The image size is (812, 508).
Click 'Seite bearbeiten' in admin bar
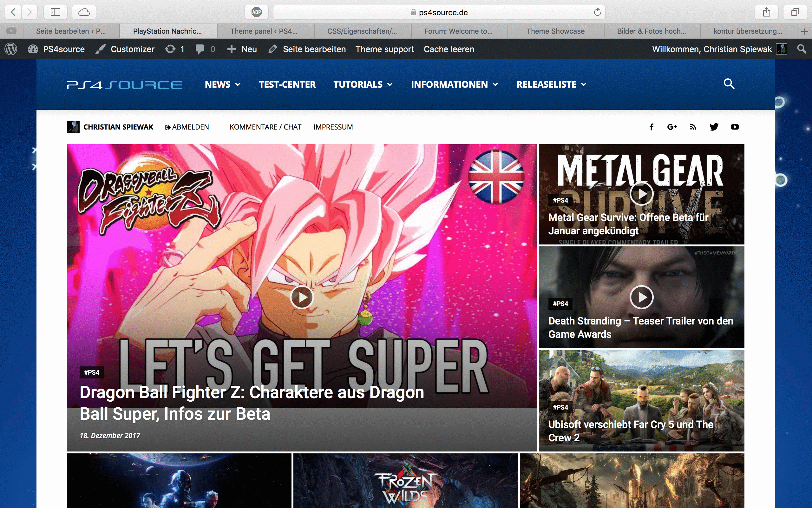(307, 49)
